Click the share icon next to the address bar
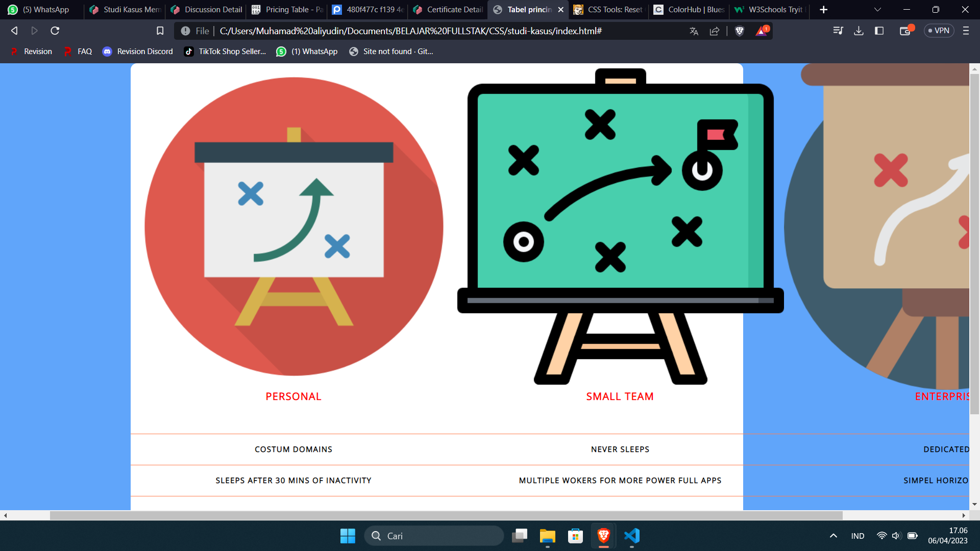980x551 pixels. (x=715, y=31)
